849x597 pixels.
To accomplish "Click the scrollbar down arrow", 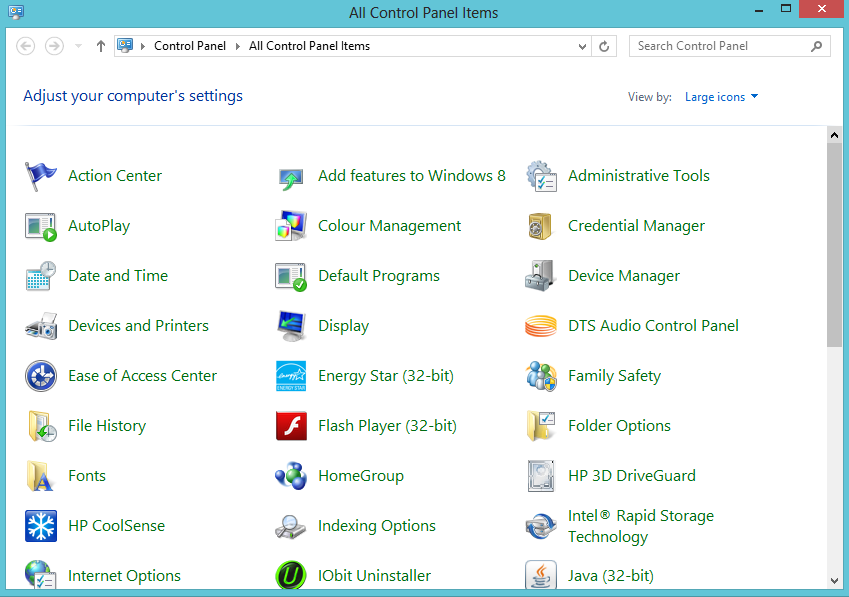I will (834, 581).
